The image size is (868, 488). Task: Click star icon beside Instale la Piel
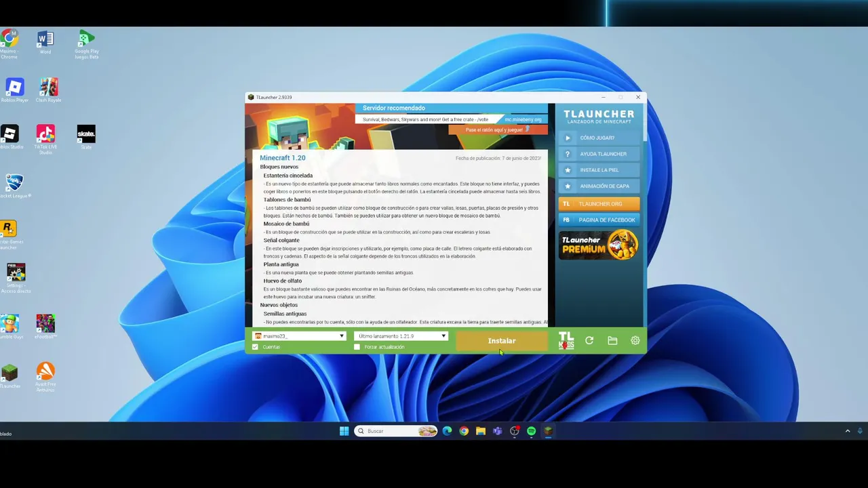tap(568, 170)
